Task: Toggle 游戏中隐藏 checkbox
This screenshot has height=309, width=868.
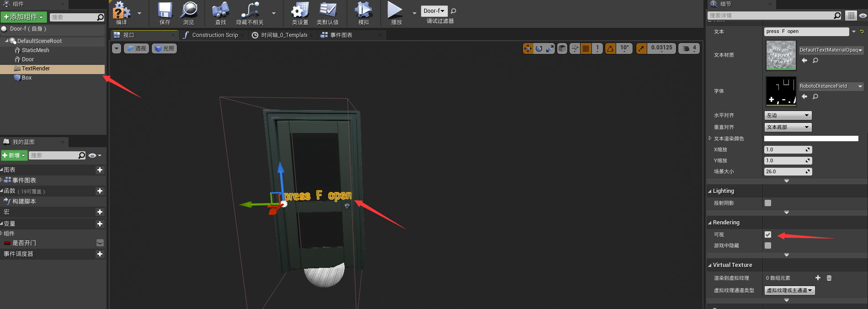Action: [x=768, y=245]
